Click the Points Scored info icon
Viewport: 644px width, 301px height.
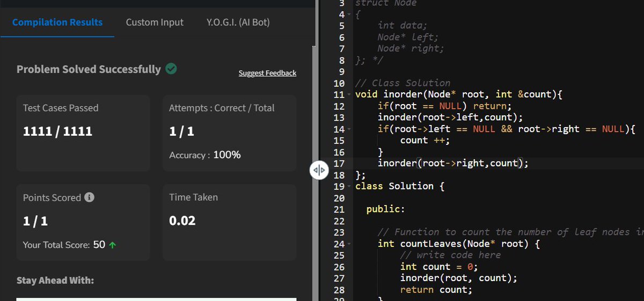90,197
